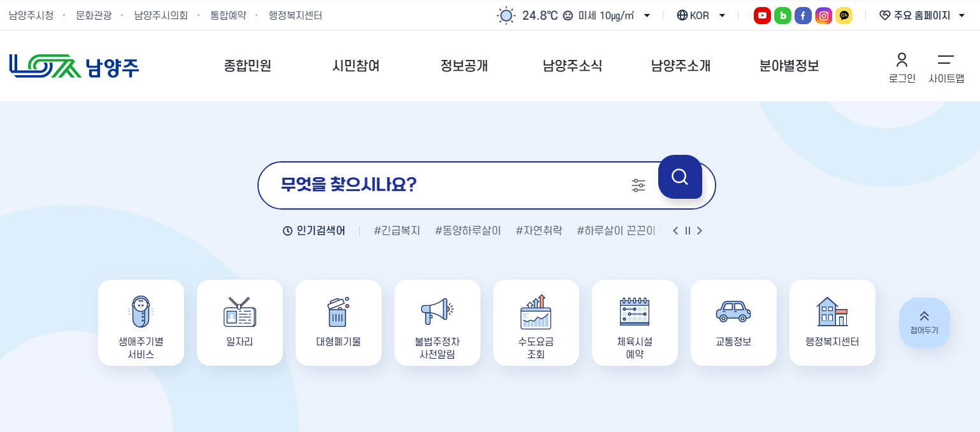
Task: Click inside the 무엇을 찾으시나요 search field
Action: pyautogui.click(x=446, y=185)
